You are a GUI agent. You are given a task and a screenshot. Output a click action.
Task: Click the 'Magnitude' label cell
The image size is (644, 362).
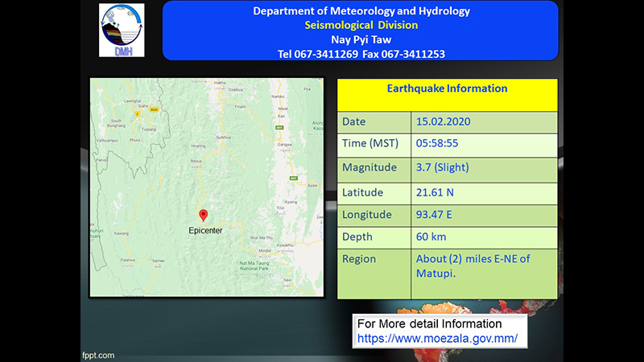(x=374, y=170)
